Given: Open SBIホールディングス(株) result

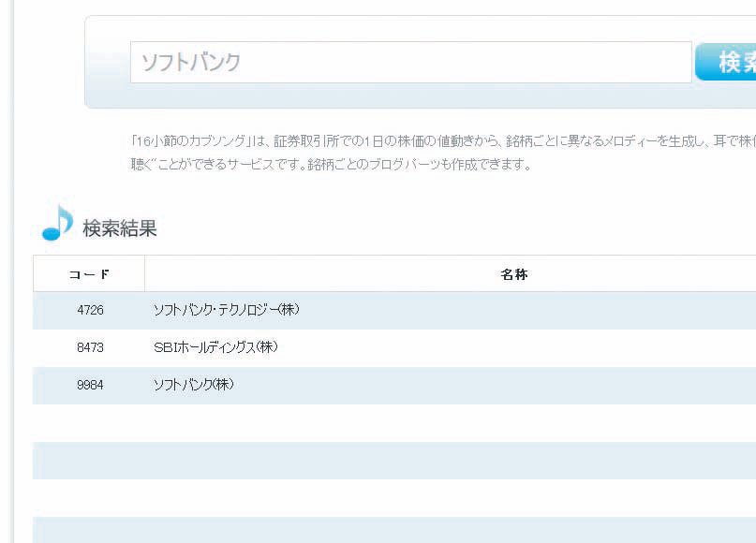Looking at the screenshot, I should (215, 347).
